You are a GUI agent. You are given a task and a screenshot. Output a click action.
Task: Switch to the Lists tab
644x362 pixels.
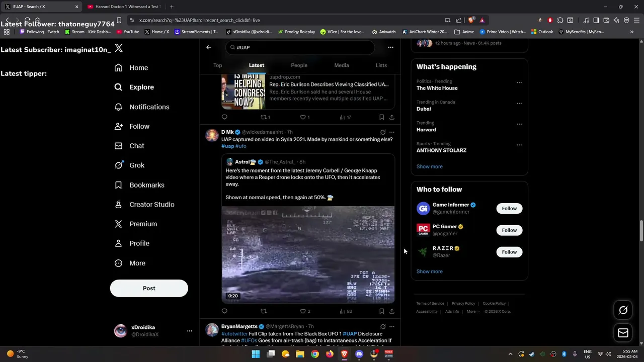coord(381,65)
